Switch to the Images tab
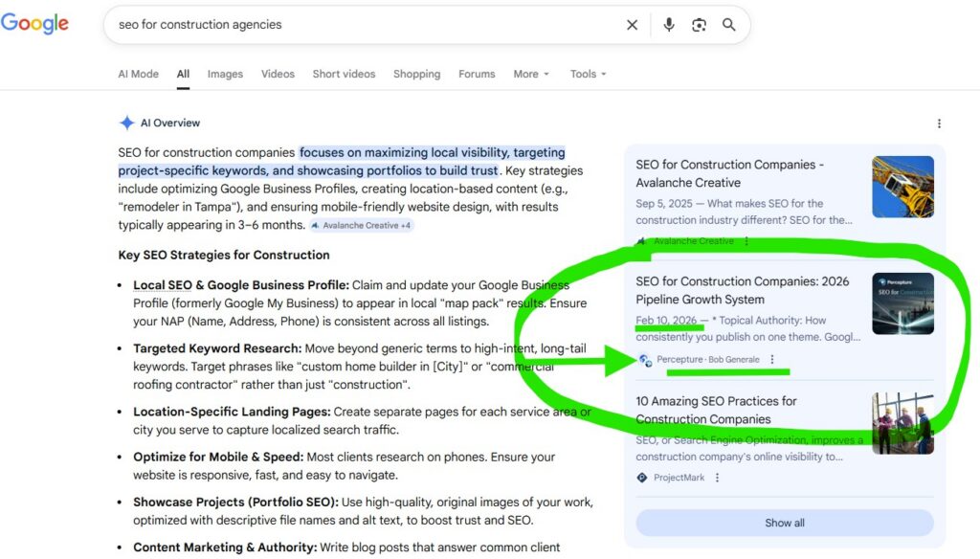This screenshot has width=980, height=559. point(225,74)
